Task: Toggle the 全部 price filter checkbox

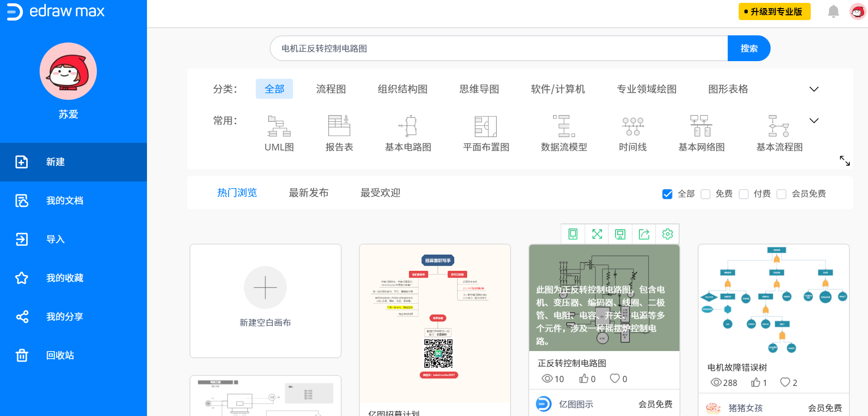Action: [667, 194]
